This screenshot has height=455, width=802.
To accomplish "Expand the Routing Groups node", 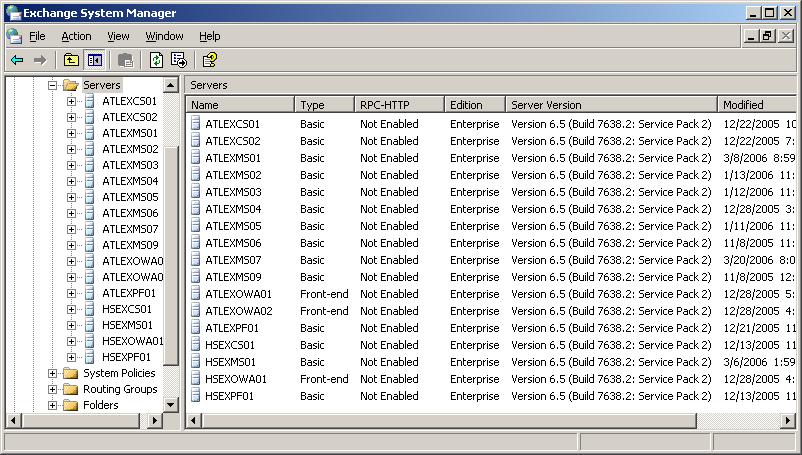I will pyautogui.click(x=52, y=389).
